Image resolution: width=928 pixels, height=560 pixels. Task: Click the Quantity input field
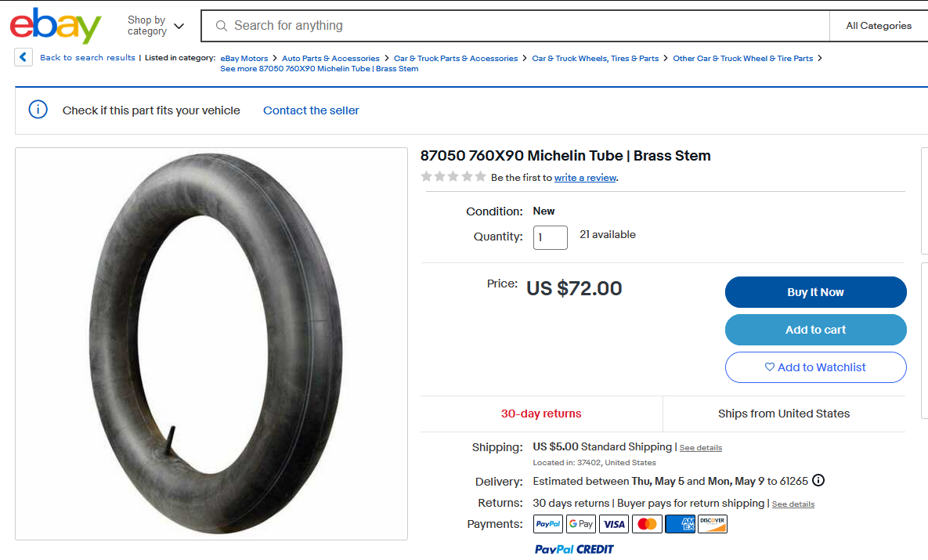coord(550,237)
